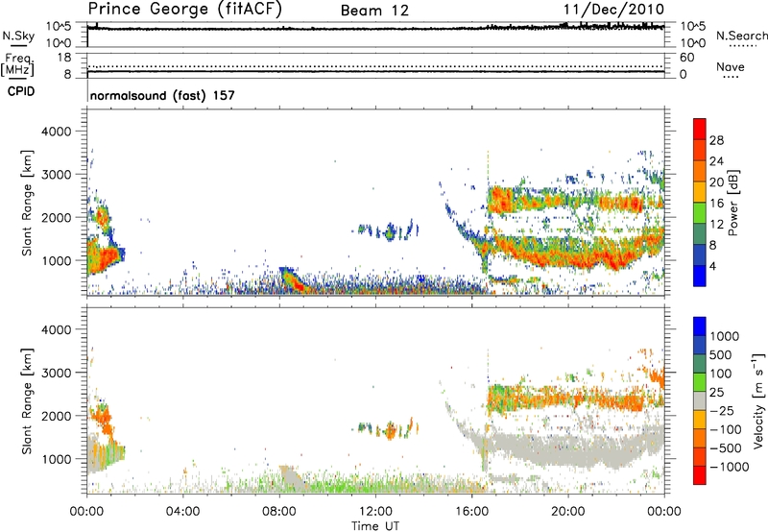Click the N.Sky noise trace in top panel
Screen dimensions: 768x532
[375, 29]
